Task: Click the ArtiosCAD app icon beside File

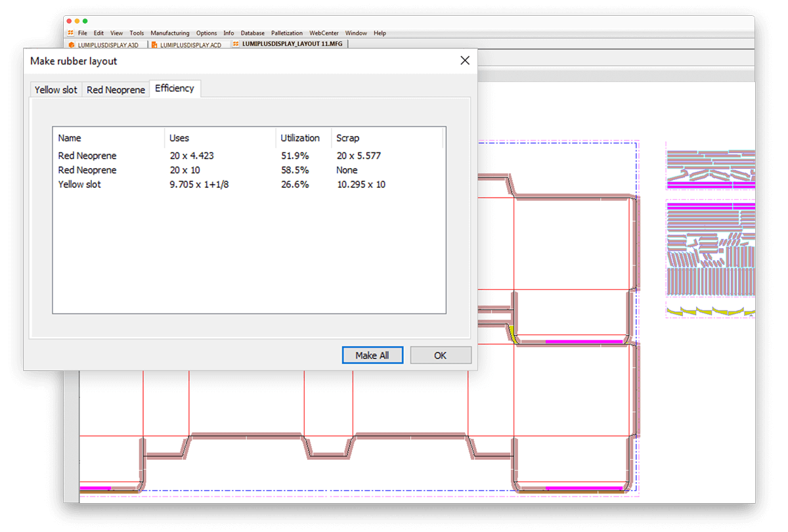Action: [x=70, y=33]
